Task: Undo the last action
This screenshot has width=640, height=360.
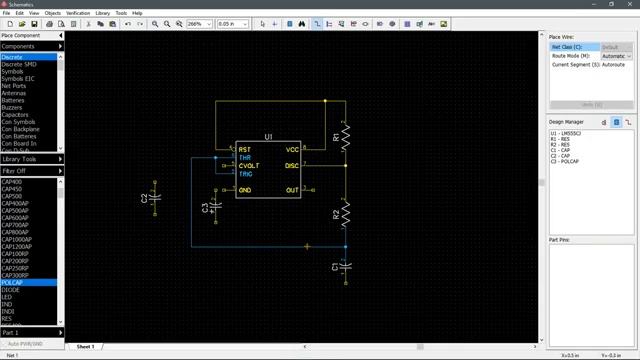Action: click(x=128, y=24)
